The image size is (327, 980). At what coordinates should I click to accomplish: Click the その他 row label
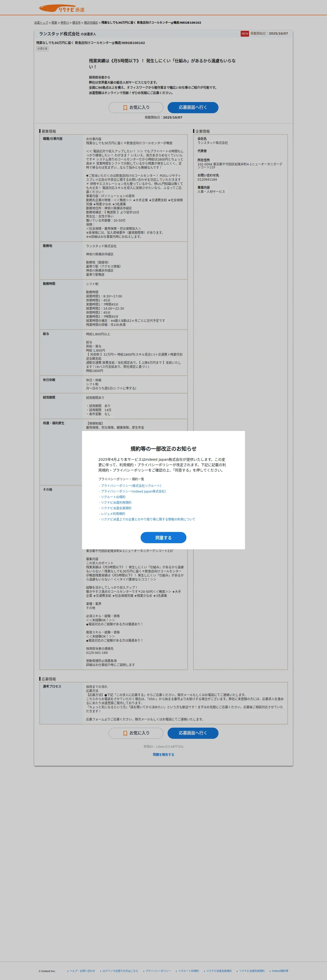48,490
